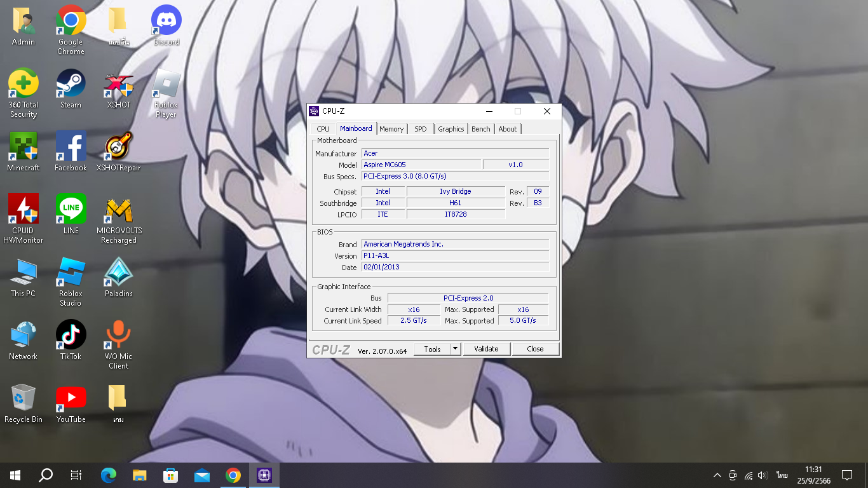The image size is (868, 488).
Task: Select the Recycle Bin
Action: [x=24, y=403]
